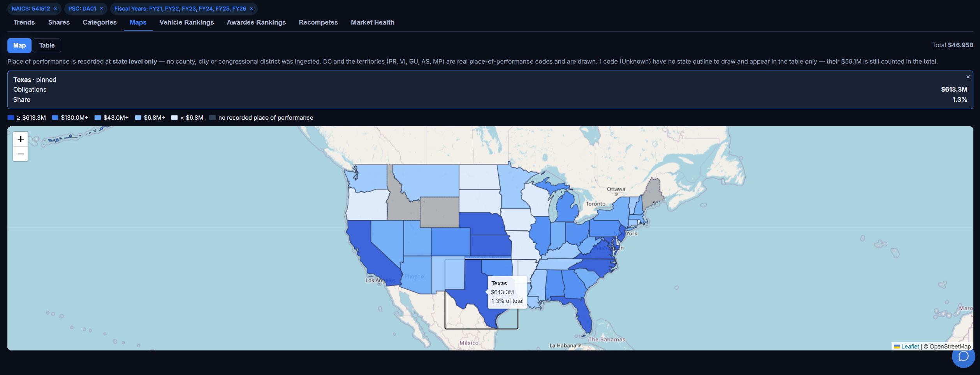The height and width of the screenshot is (375, 980).
Task: Click the $6.8M+ legend swatch
Action: [x=138, y=117]
